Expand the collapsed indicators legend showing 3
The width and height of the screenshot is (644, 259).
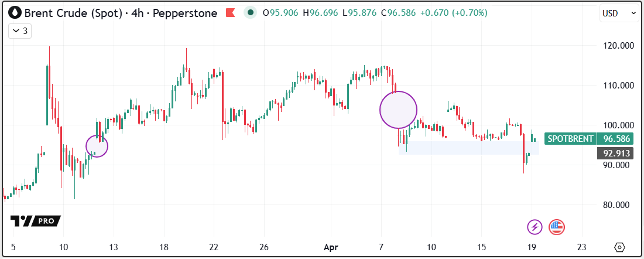coord(20,31)
